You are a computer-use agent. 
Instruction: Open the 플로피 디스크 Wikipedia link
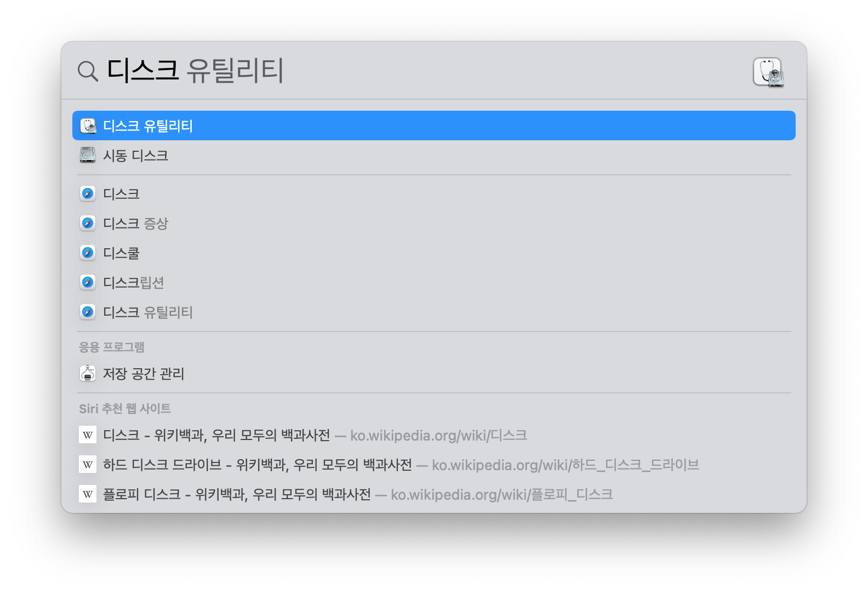(434, 494)
